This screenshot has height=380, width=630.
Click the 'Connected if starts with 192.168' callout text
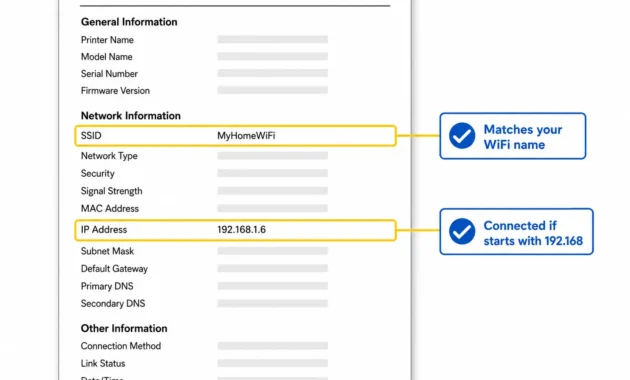pos(533,233)
